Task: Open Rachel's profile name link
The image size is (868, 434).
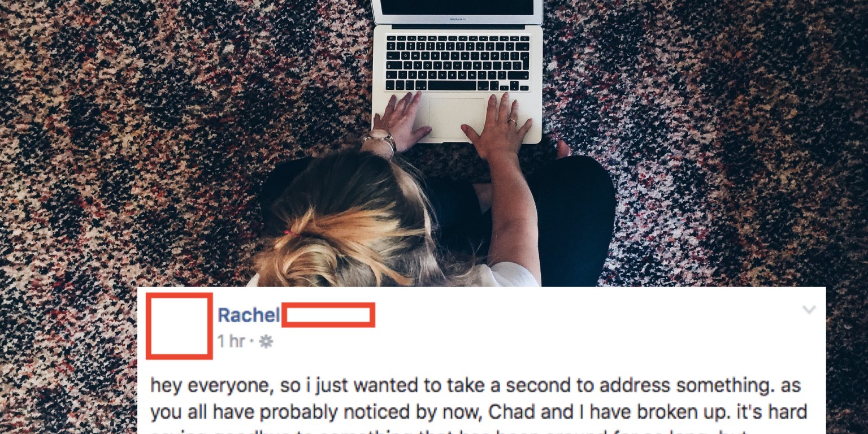Action: [x=249, y=315]
